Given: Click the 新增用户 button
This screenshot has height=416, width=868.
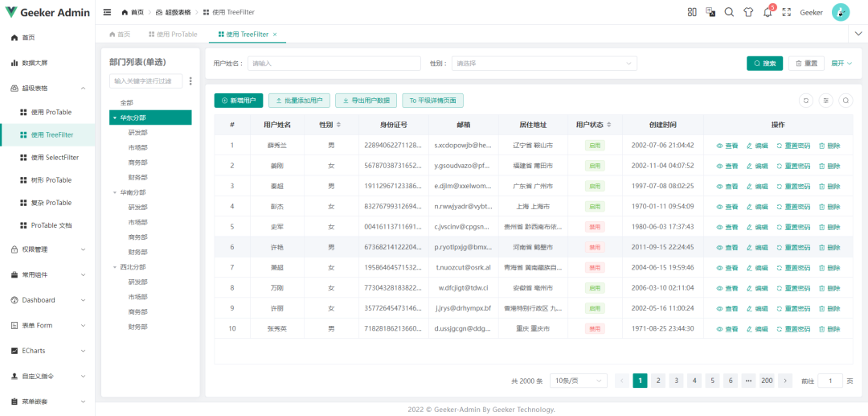Looking at the screenshot, I should coord(238,101).
